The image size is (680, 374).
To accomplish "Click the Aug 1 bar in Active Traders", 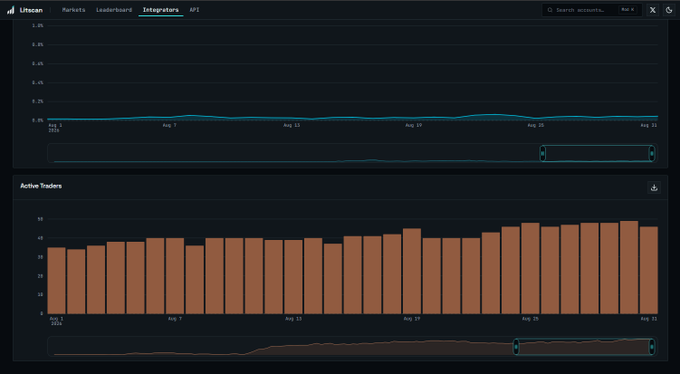I will point(56,281).
